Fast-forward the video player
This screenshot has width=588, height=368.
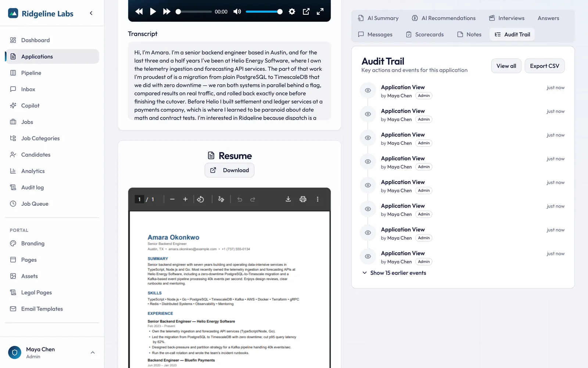tap(167, 11)
